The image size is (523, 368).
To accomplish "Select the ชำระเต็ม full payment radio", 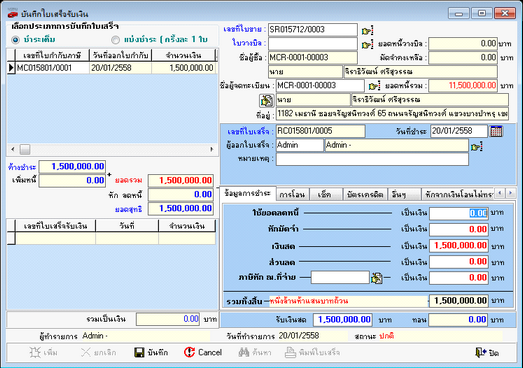I will coord(15,40).
